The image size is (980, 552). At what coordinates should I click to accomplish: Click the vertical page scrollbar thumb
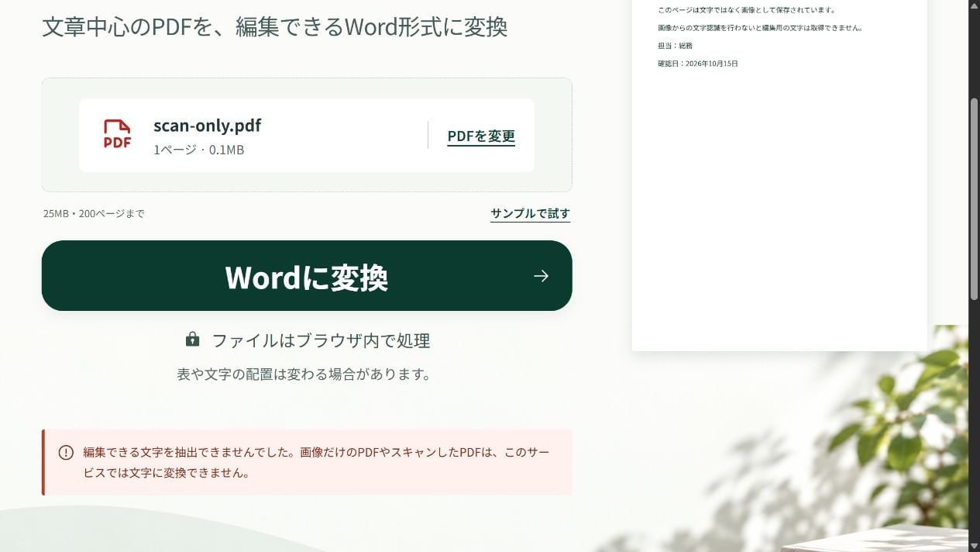975,199
